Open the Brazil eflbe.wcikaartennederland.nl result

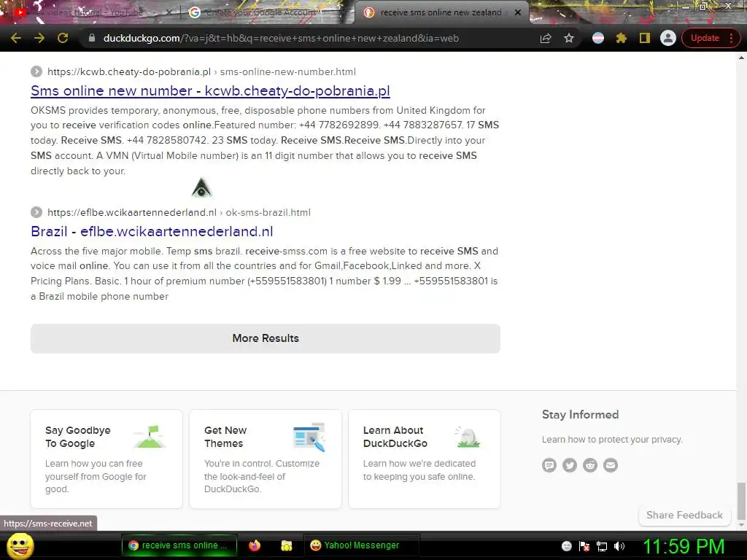pos(152,231)
